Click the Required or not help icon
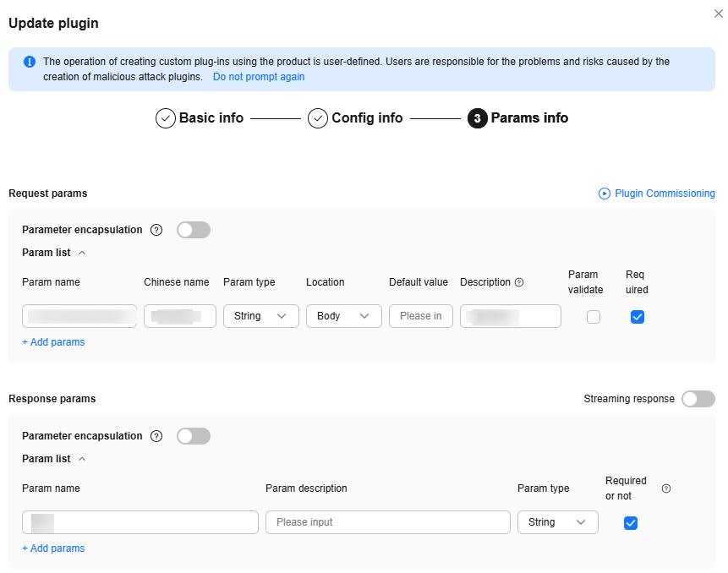The height and width of the screenshot is (573, 728). pyautogui.click(x=666, y=488)
